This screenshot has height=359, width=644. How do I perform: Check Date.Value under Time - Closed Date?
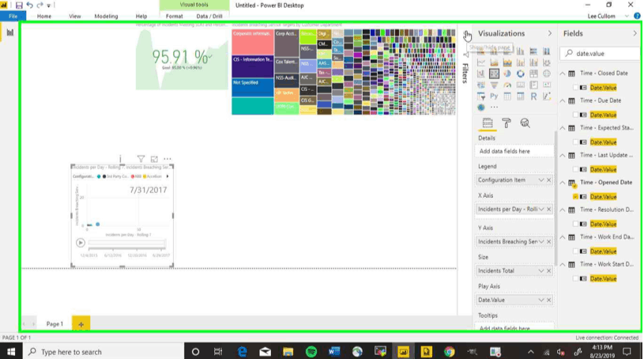pos(575,88)
